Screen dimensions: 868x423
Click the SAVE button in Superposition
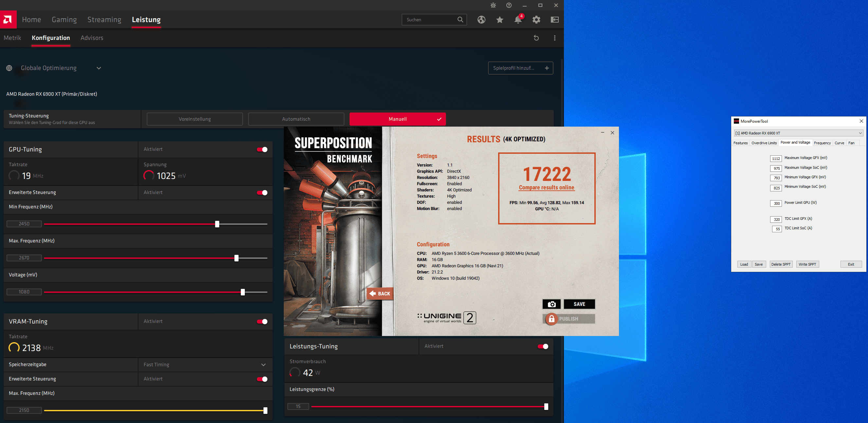coord(579,304)
